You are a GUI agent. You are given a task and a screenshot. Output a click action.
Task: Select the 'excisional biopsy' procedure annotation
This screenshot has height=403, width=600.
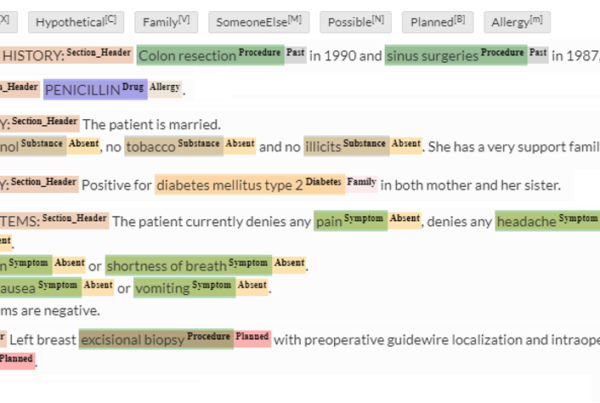156,339
